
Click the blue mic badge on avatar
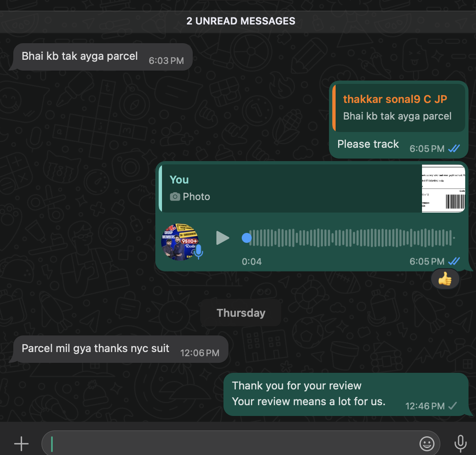(199, 251)
